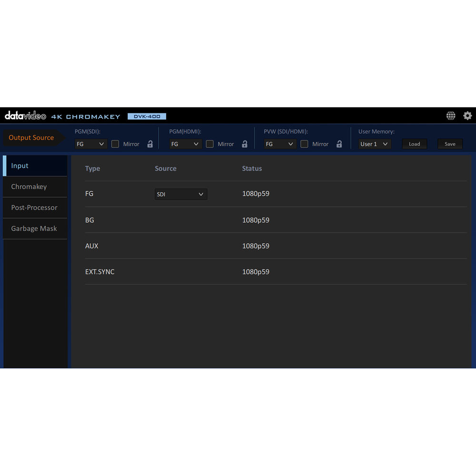Select the Garbage Mask tab

point(35,228)
